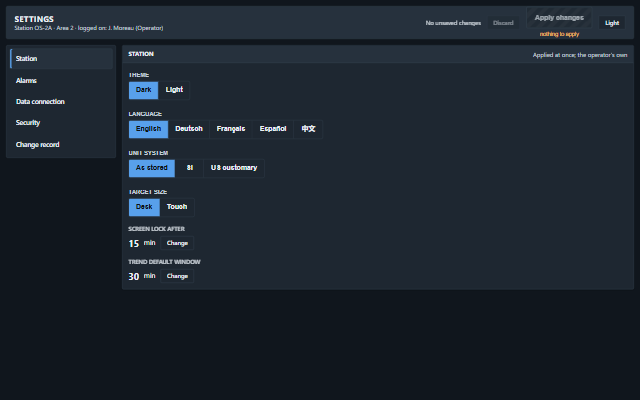This screenshot has height=400, width=640.
Task: Toggle Light mode button in header
Action: click(612, 23)
